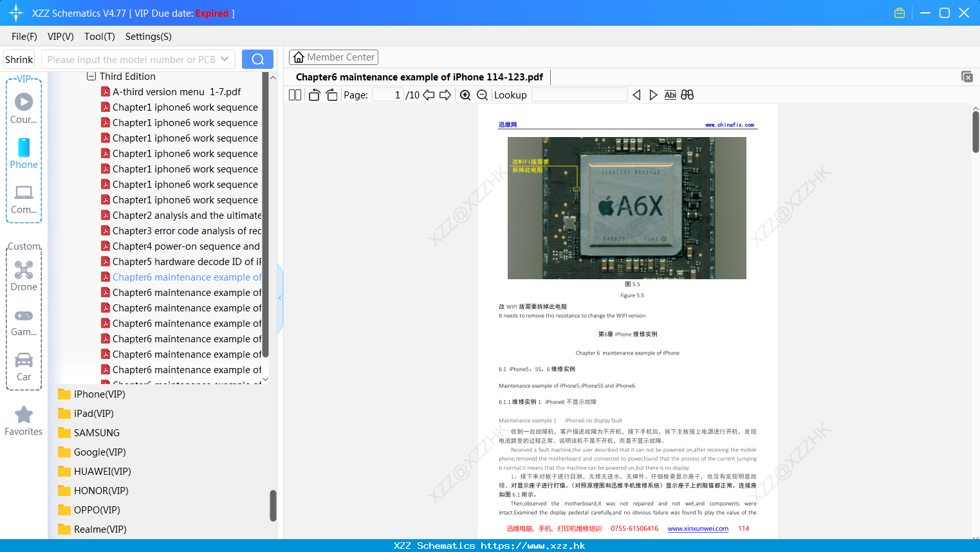Open Favorites from the sidebar

point(24,421)
